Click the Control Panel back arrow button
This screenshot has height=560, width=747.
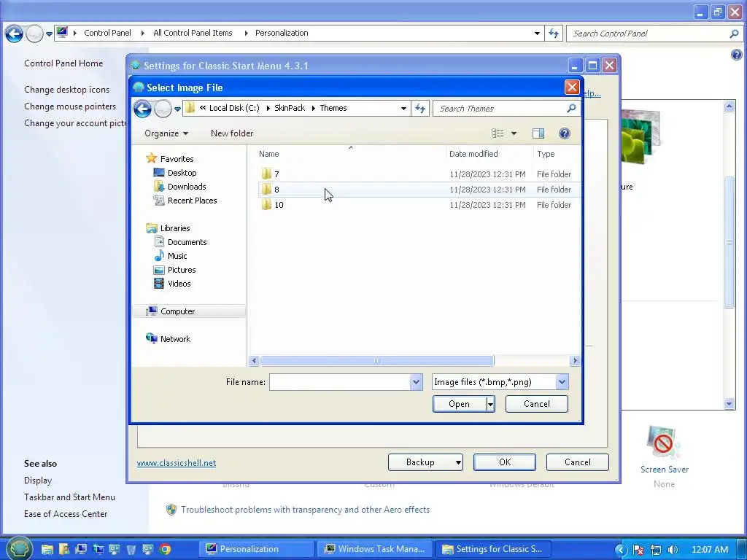14,34
